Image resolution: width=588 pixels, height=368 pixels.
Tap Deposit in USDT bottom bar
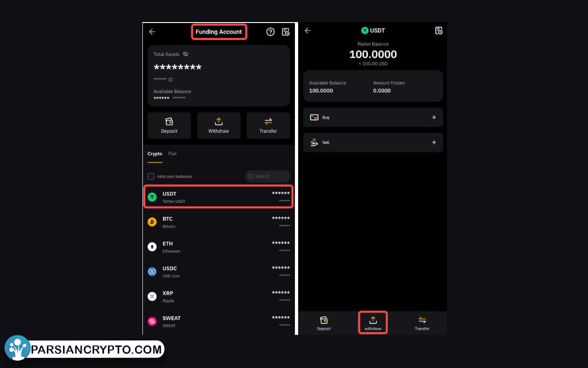click(324, 323)
